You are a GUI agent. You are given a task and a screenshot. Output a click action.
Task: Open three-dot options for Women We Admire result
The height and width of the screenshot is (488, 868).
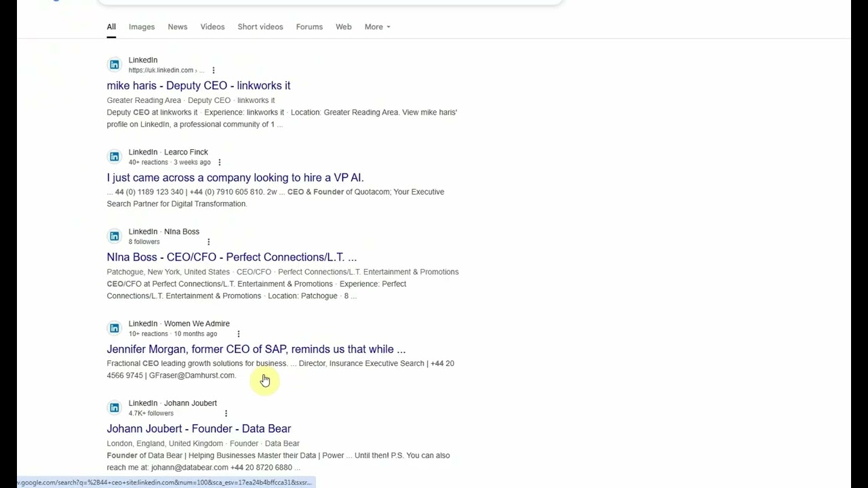238,334
